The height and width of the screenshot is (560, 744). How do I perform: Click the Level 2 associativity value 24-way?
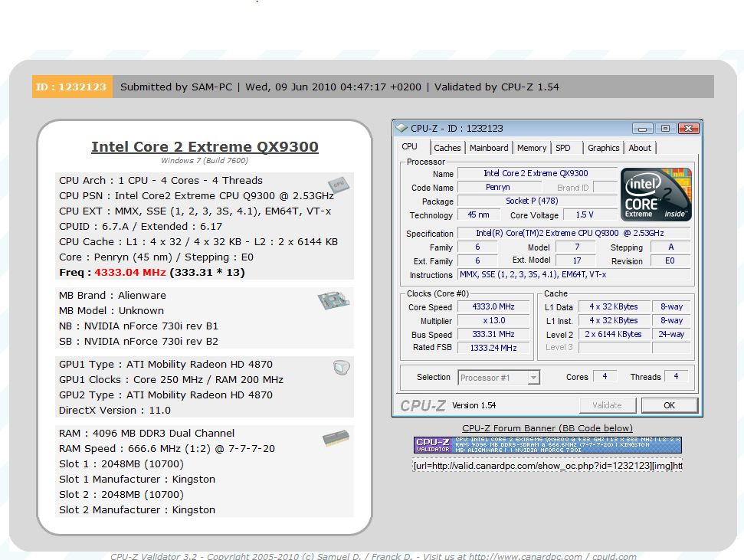[671, 335]
